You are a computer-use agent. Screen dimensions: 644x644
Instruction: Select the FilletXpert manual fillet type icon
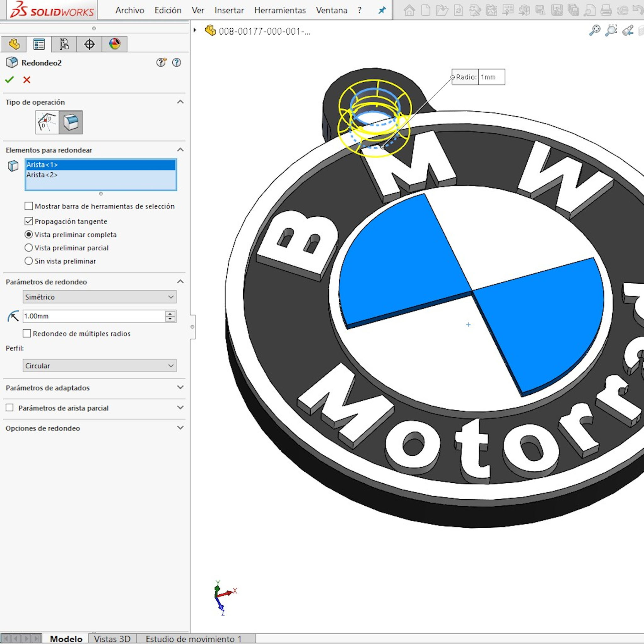pyautogui.click(x=47, y=122)
